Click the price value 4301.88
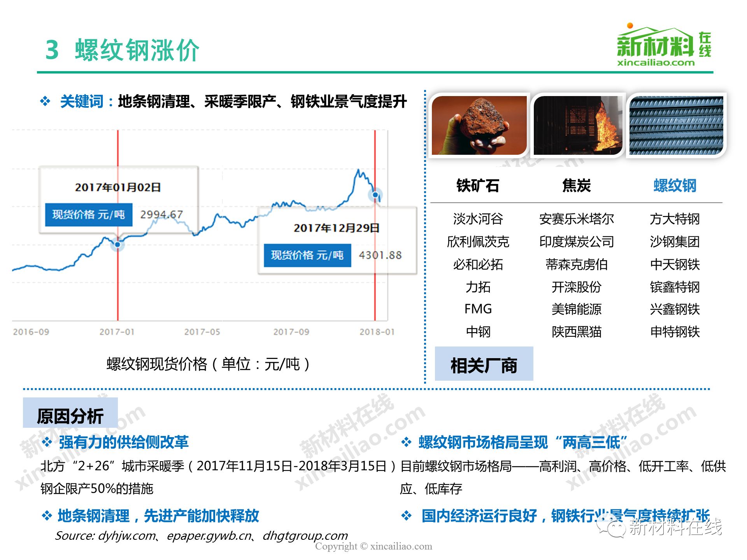 [380, 255]
